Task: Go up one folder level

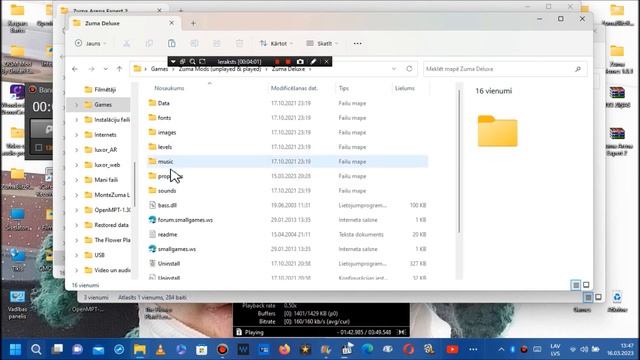Action: click(x=119, y=69)
